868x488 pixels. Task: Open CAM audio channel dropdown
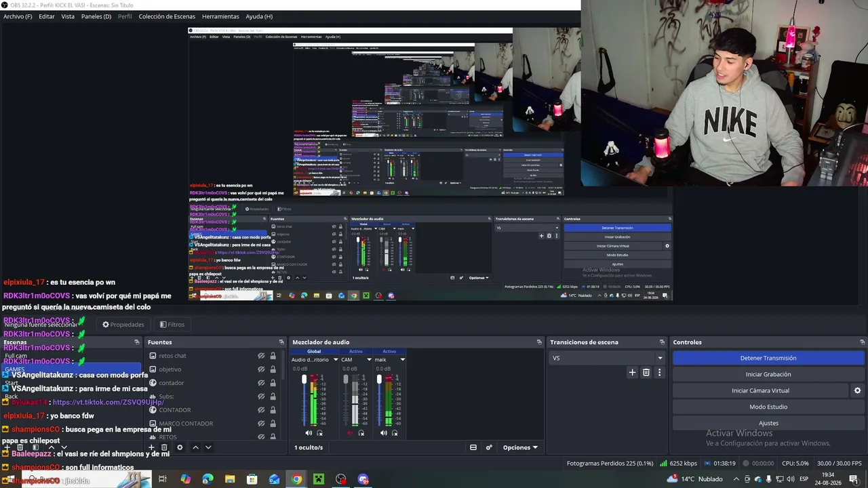point(369,360)
